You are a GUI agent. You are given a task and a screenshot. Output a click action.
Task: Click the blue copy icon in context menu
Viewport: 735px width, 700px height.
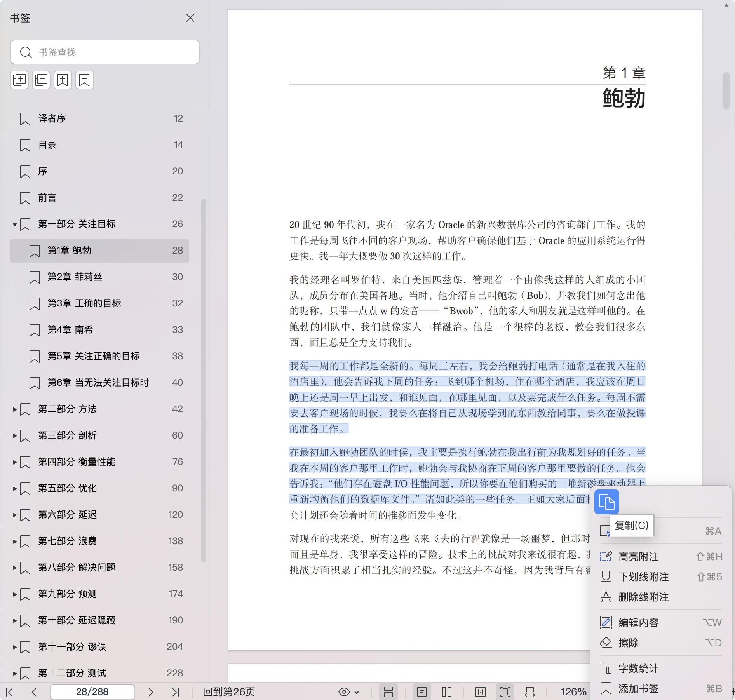606,502
